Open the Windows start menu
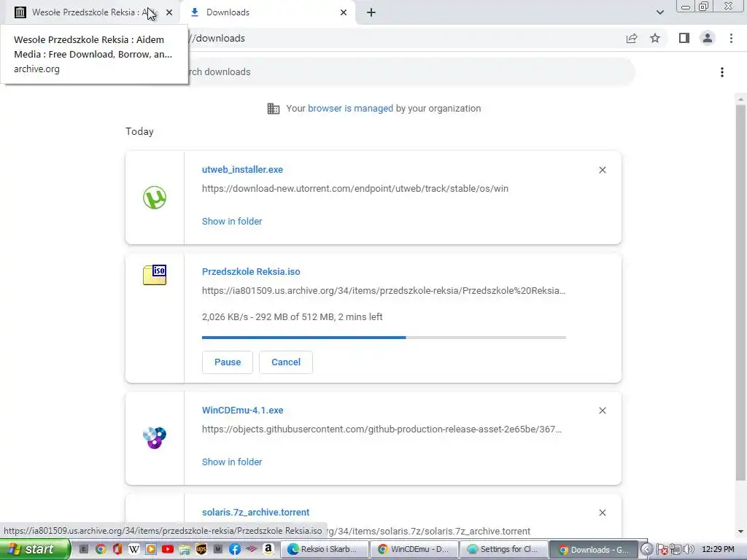 pos(35,549)
